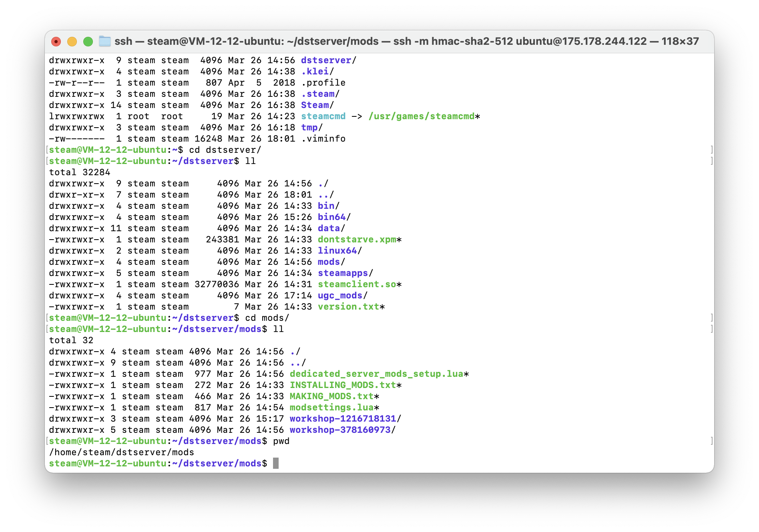Click the 'cd dstserver/' command text
The width and height of the screenshot is (759, 532).
coord(225,150)
